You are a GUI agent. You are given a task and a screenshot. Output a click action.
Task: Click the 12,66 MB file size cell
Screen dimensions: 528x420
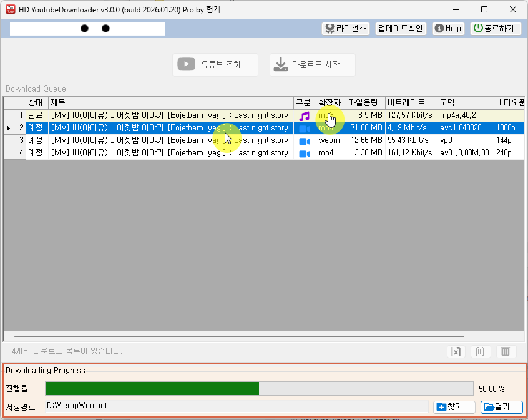coord(365,140)
